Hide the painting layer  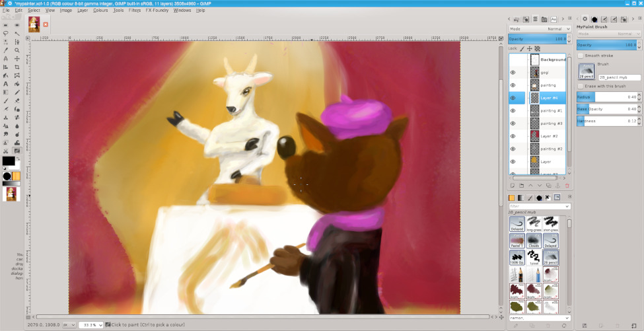[x=513, y=85]
